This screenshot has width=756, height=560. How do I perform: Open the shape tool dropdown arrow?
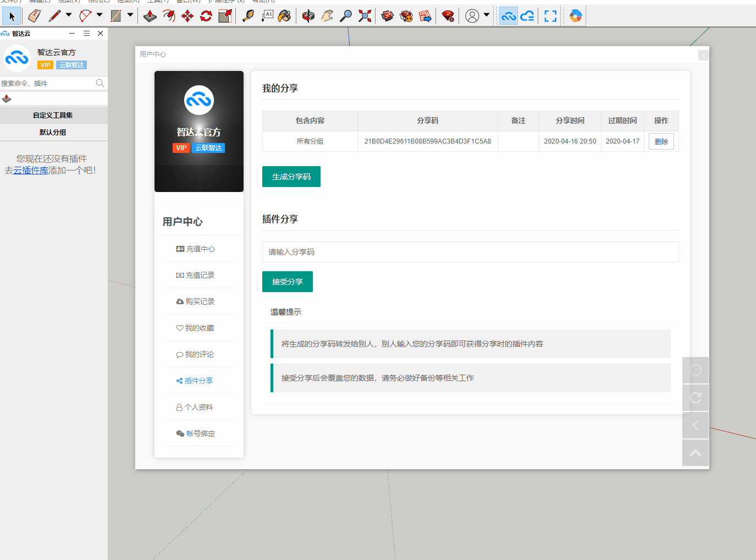click(130, 15)
